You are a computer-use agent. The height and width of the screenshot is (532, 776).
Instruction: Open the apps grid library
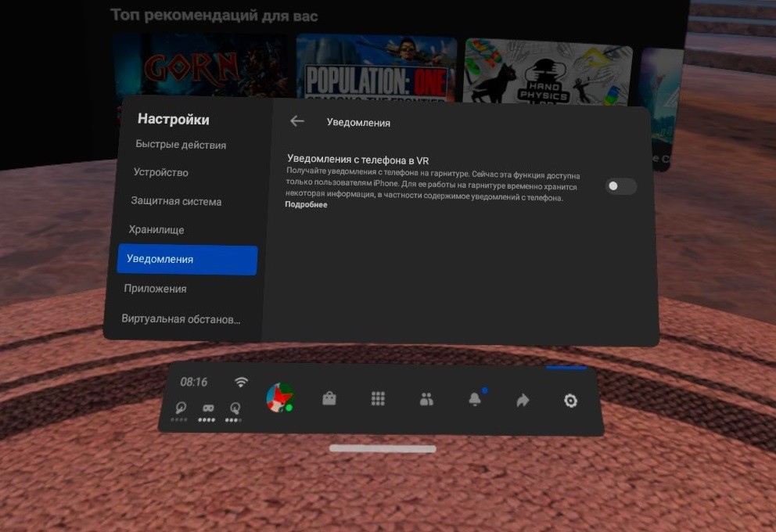(x=378, y=399)
